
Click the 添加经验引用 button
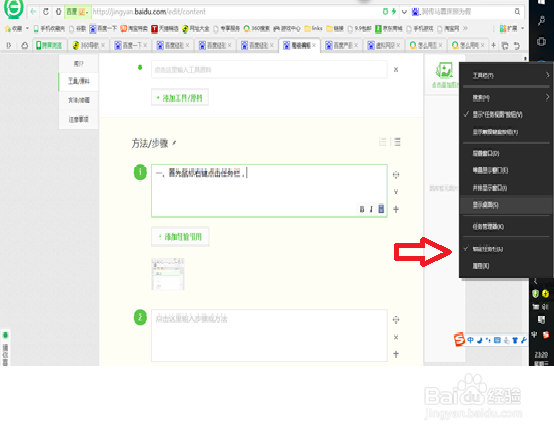[180, 237]
